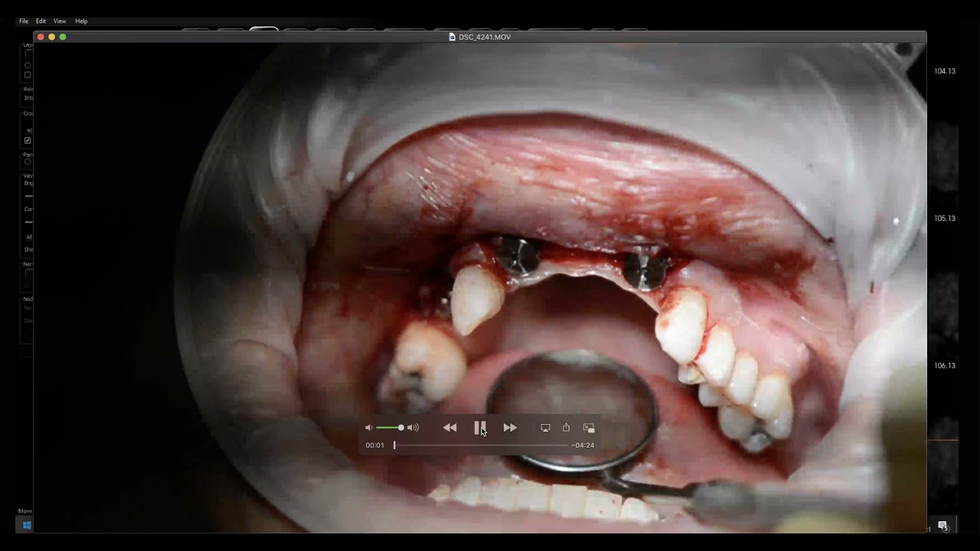Click the remaining time -04:24

(583, 445)
